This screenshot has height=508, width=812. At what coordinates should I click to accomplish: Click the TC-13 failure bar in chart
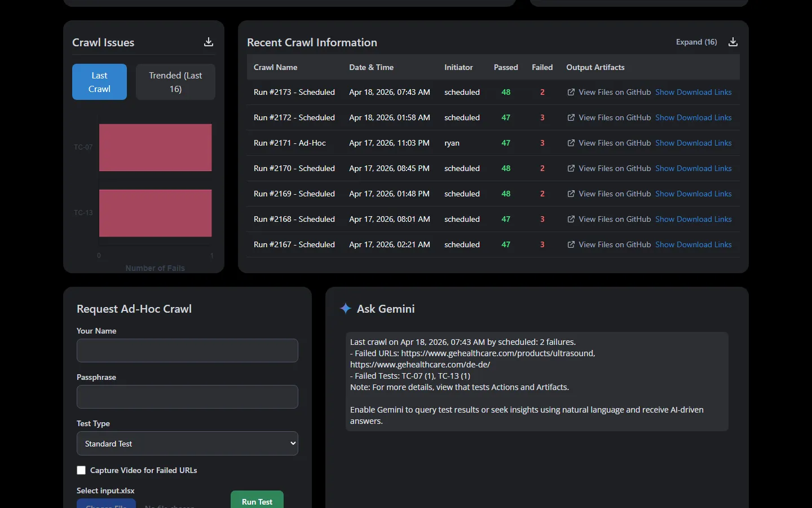(155, 213)
